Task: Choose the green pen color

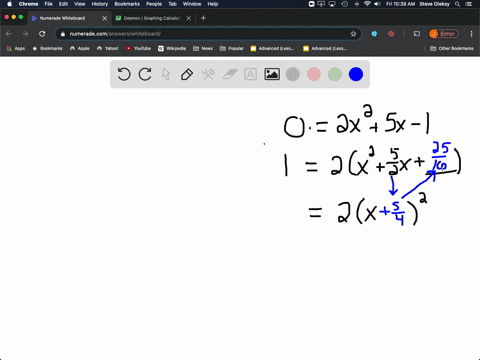Action: 335,74
